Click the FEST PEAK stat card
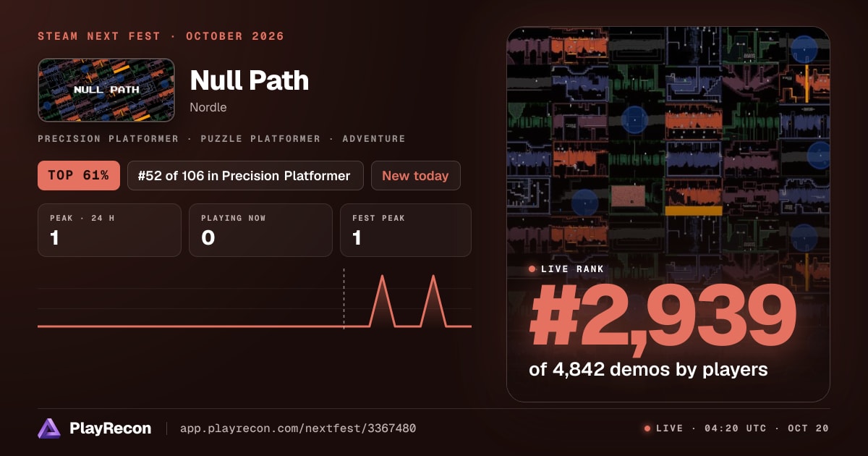868x456 pixels. point(406,230)
